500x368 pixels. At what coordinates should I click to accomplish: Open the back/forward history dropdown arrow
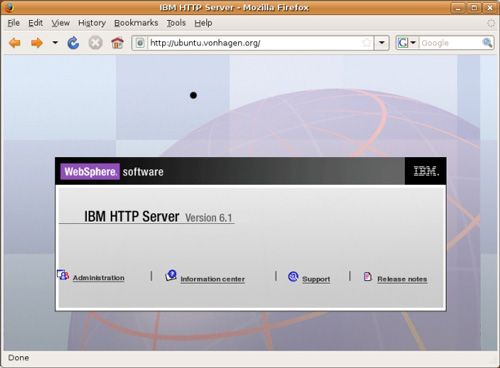coord(55,43)
